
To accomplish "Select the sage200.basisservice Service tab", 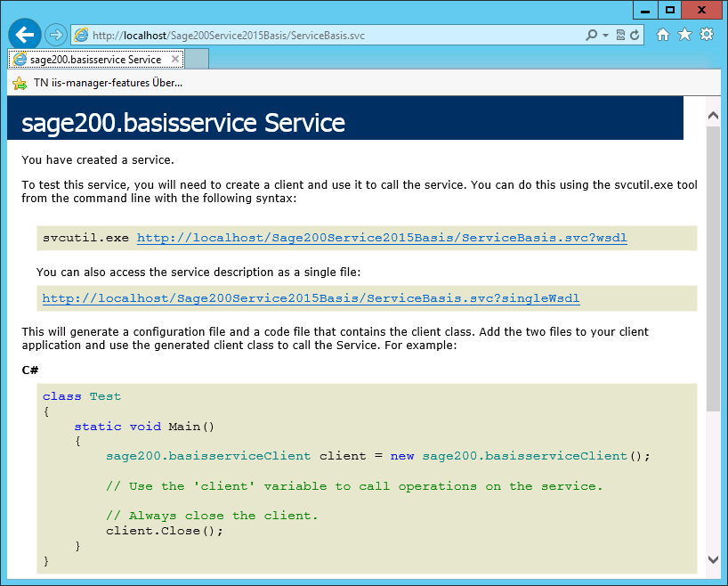I will (96, 59).
